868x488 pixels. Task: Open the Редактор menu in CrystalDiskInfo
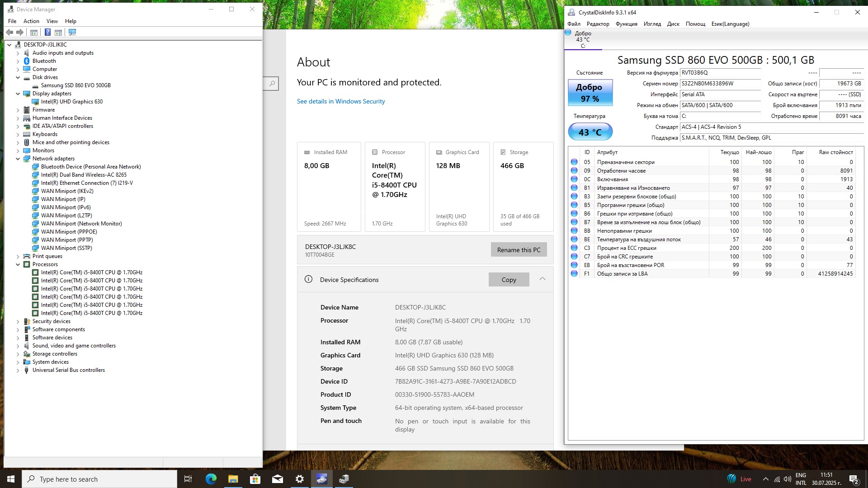(598, 24)
